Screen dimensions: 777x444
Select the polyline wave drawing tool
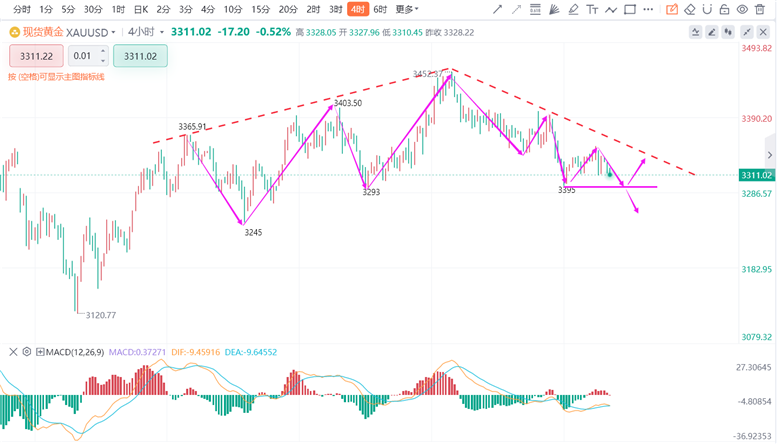click(611, 9)
